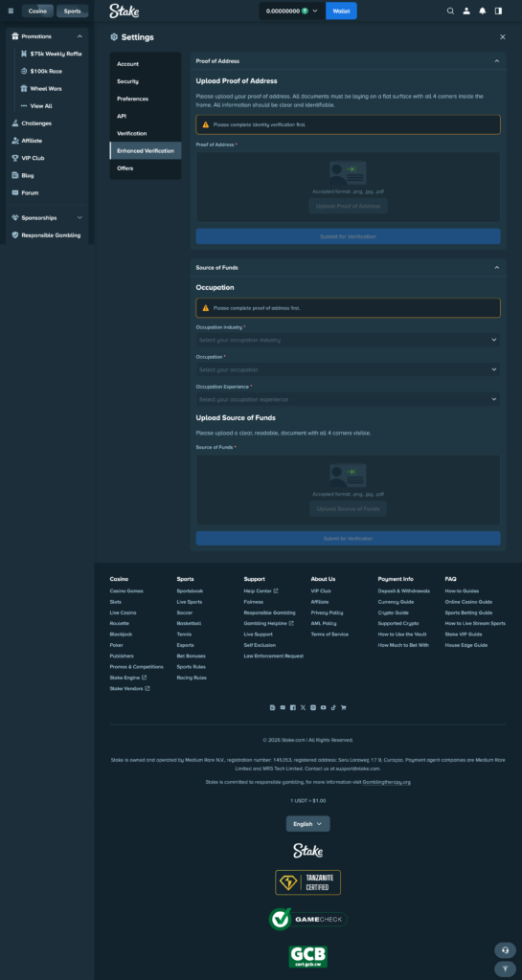Submit source of funds for verification

(349, 539)
